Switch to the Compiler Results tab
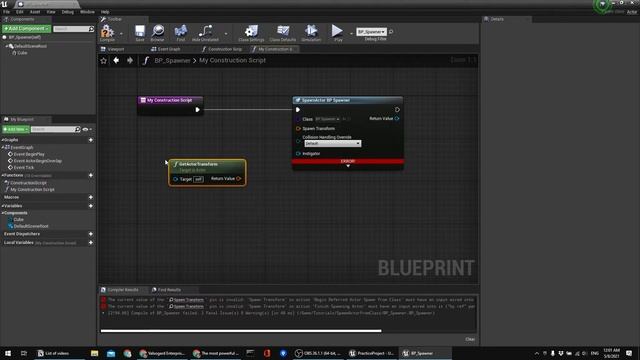 [x=122, y=290]
